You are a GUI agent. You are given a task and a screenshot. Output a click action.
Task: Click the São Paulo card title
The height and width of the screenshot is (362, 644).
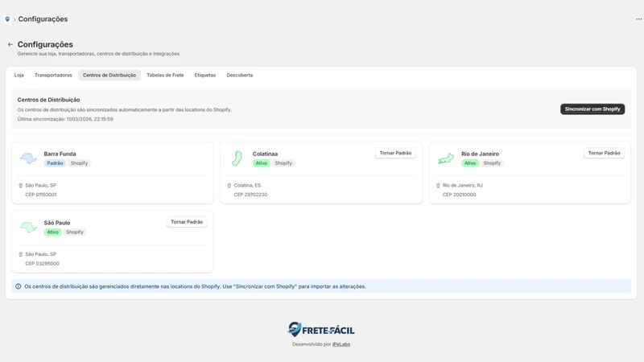tap(57, 223)
